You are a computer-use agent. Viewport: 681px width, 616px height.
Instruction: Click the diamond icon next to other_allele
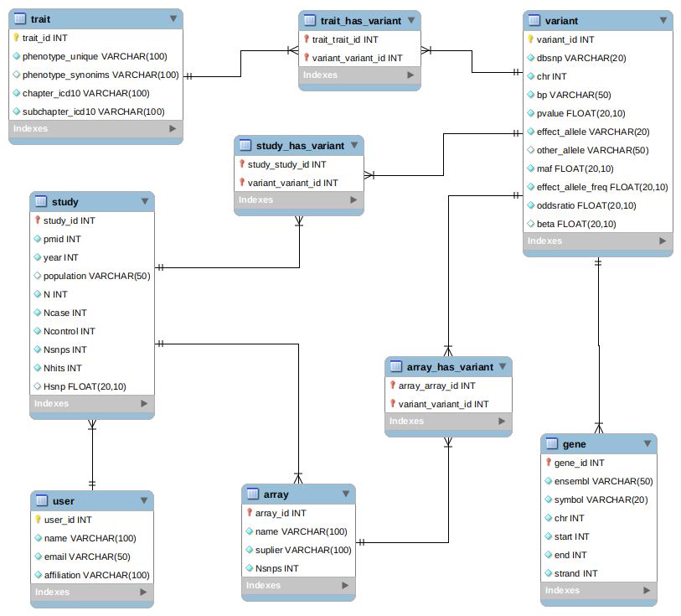[530, 150]
